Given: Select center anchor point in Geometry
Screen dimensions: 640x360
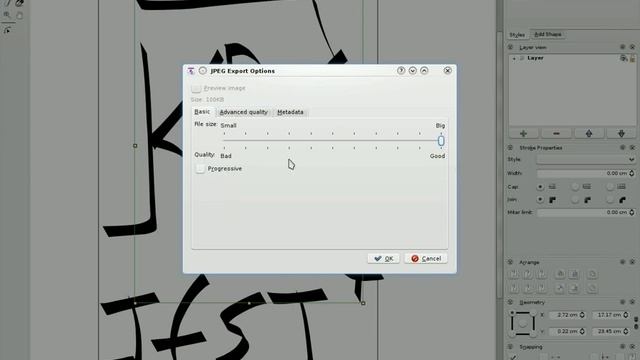Looking at the screenshot, I should [523, 324].
